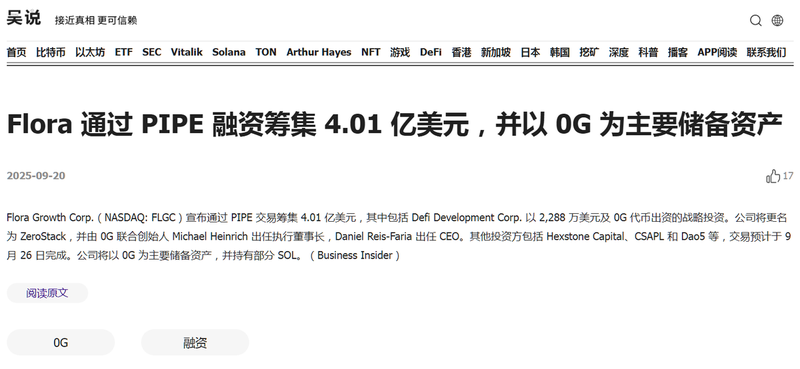The width and height of the screenshot is (800, 369).
Task: Click the 吴说 site logo
Action: (23, 18)
